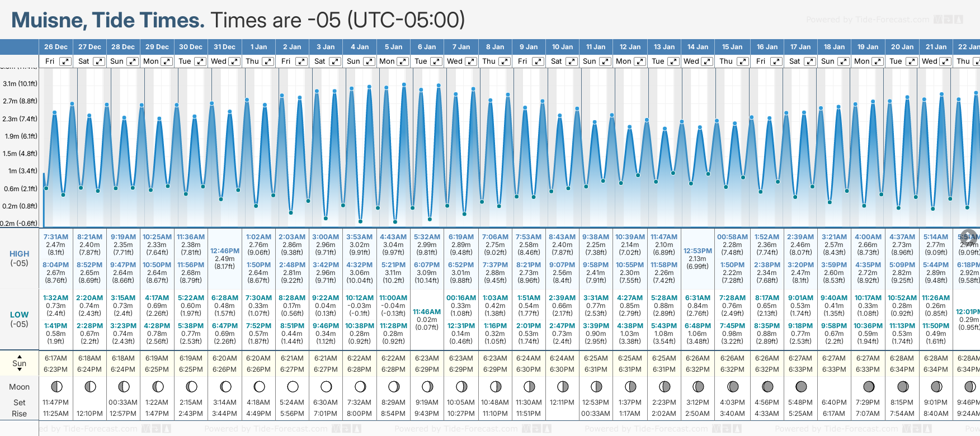Viewport: 980px width, 436px height.
Task: Click the Muisne, Tide Times heading
Action: [108, 21]
